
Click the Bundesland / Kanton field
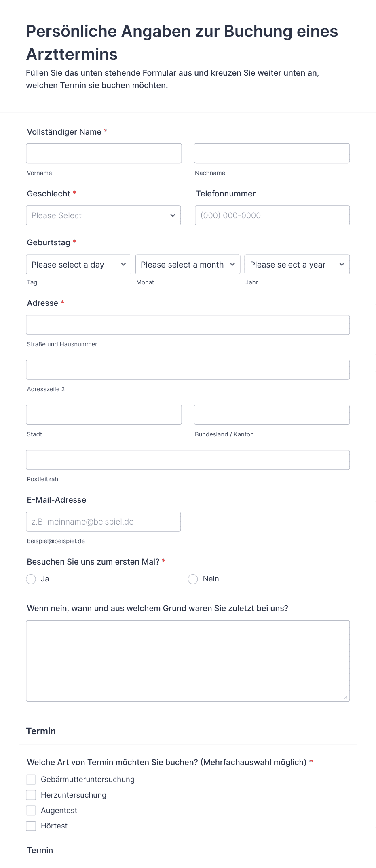tap(272, 415)
